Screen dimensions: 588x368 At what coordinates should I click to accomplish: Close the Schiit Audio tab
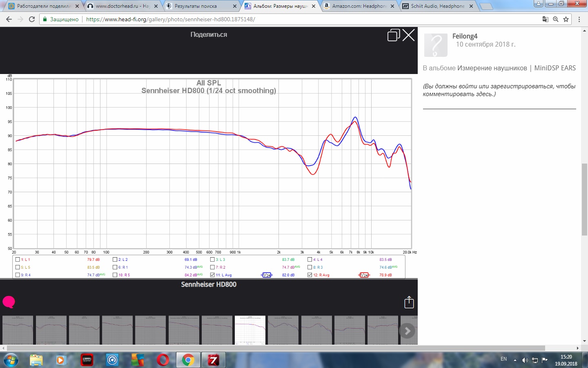click(471, 6)
